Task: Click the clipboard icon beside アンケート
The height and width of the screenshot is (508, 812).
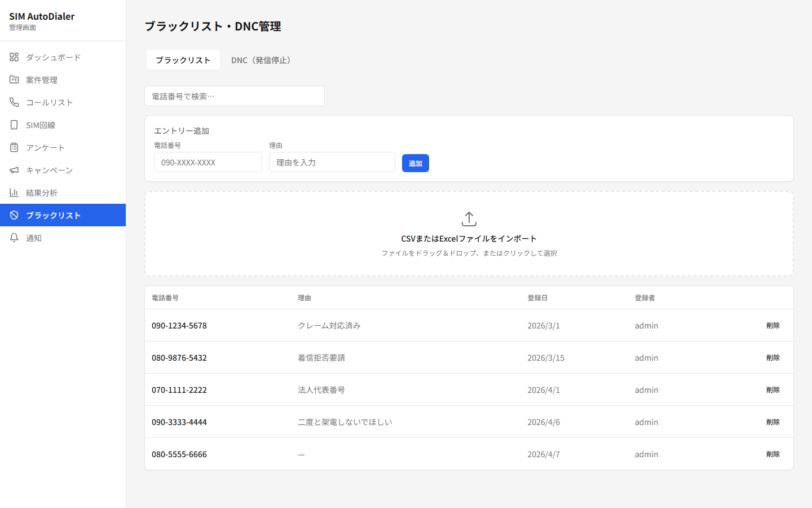Action: [14, 147]
